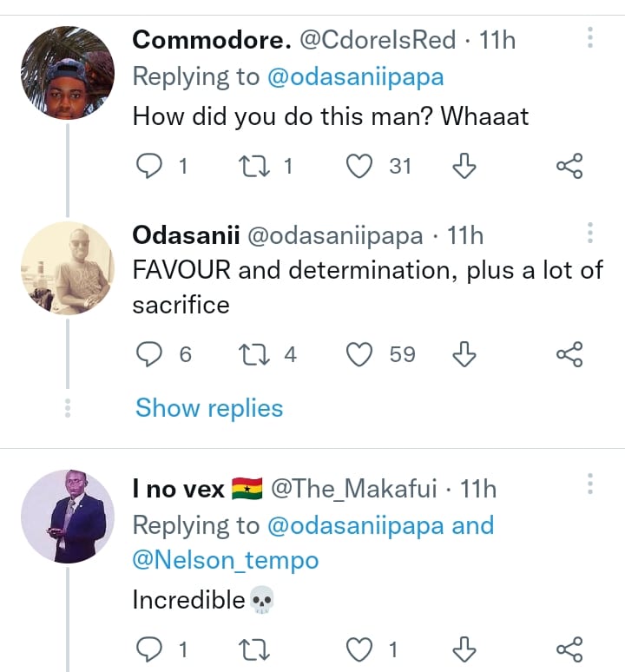Open @odasaniipapa mention in Commodore's reply
Screen dimensions: 625x672
pyautogui.click(x=354, y=76)
